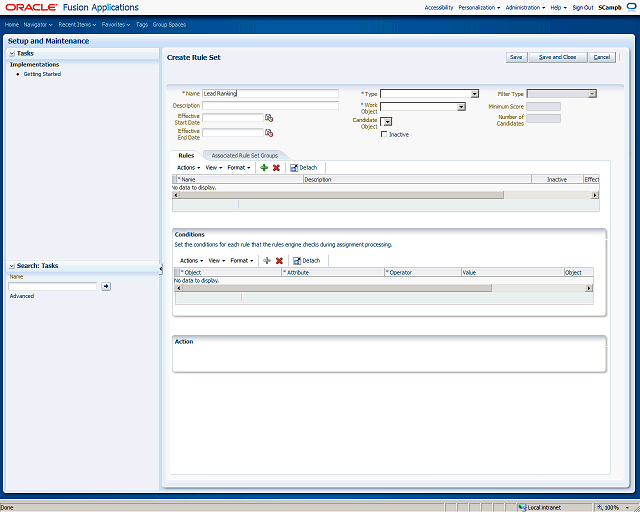Open the Navigator menu
This screenshot has height=512, width=640.
(38, 24)
